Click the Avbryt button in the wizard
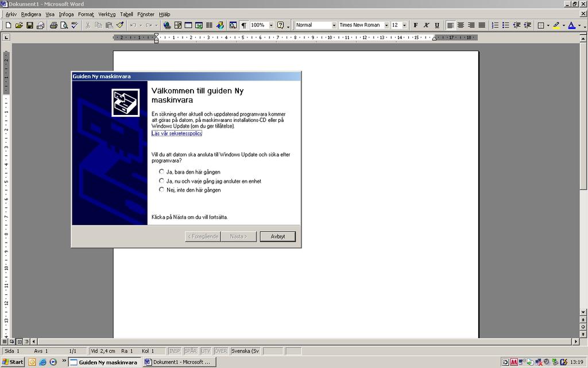Screen dimensions: 588x368 [278, 236]
